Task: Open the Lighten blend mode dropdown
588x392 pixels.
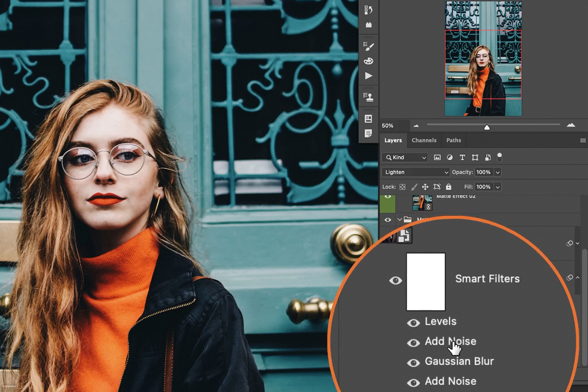Action: click(415, 172)
